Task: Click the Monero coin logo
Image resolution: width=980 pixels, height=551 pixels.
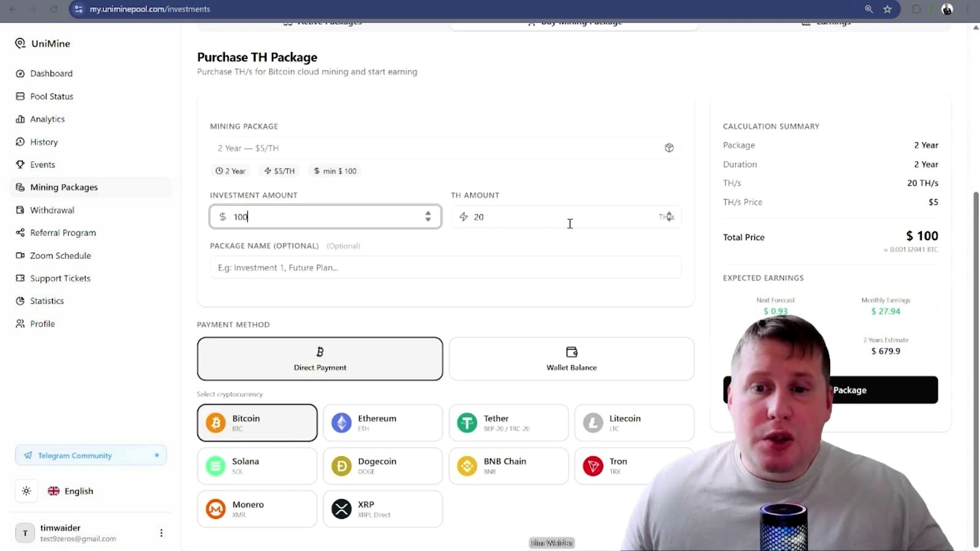Action: point(216,509)
